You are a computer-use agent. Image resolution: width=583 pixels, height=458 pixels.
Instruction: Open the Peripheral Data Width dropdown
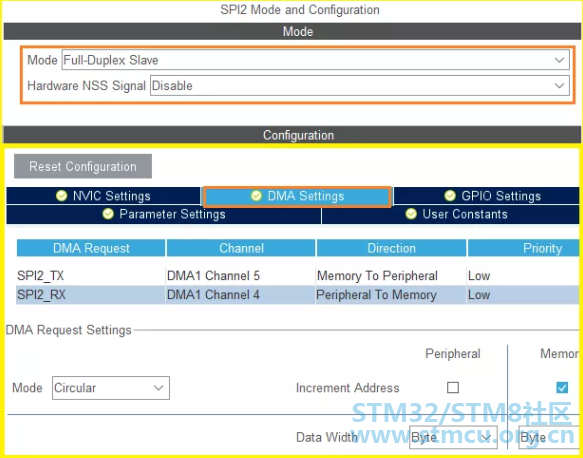click(x=453, y=437)
